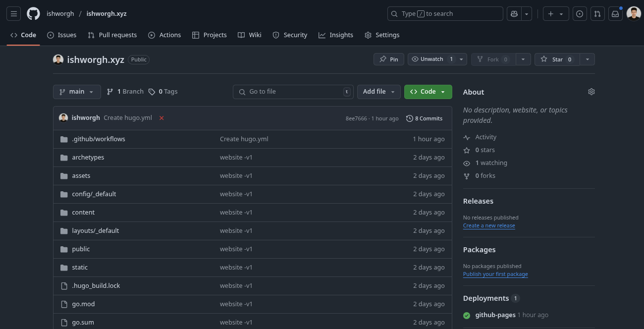Open the commit history via the clock icon
Viewport: 644px width, 329px height.
pos(424,118)
